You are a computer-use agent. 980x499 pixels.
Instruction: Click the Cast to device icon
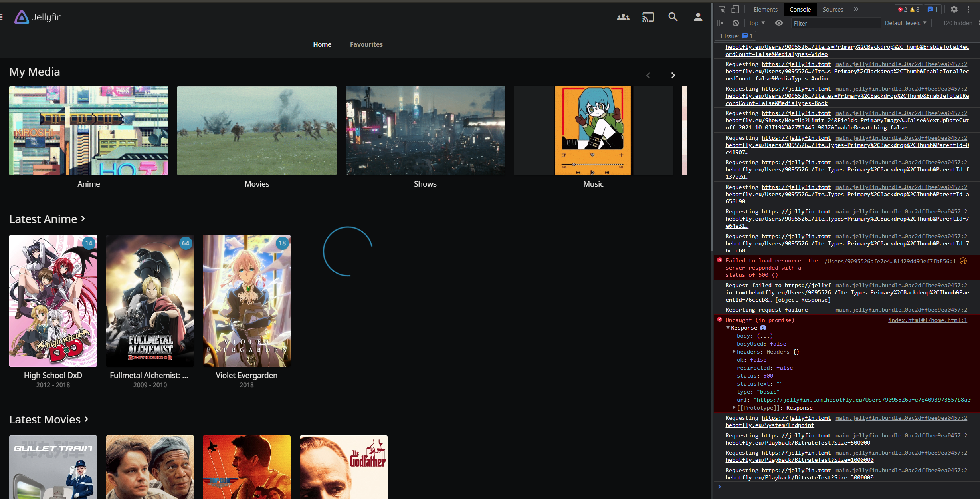648,17
